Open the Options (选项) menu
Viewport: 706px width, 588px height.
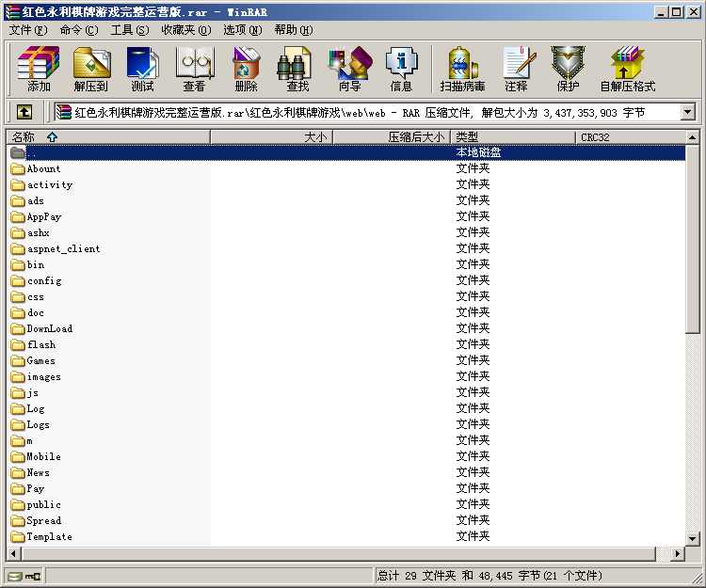click(243, 30)
